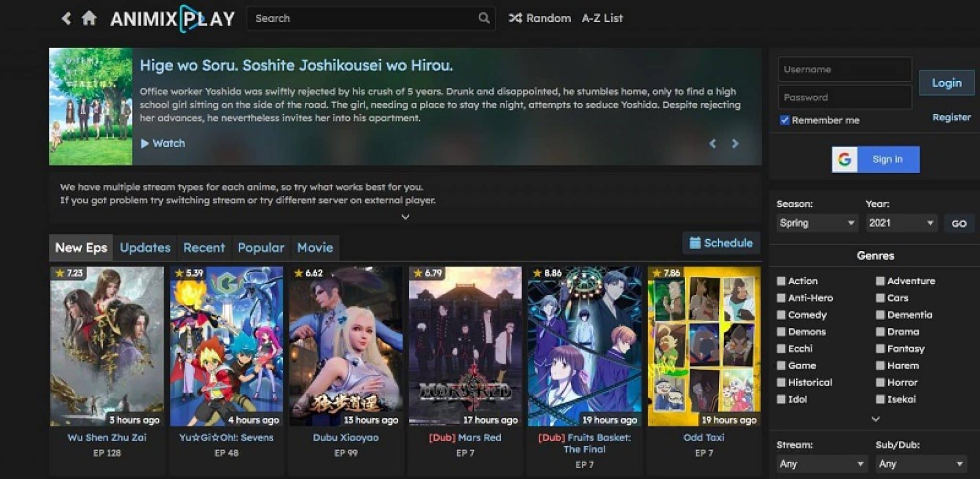Open the Odd Taxi poster

click(704, 346)
